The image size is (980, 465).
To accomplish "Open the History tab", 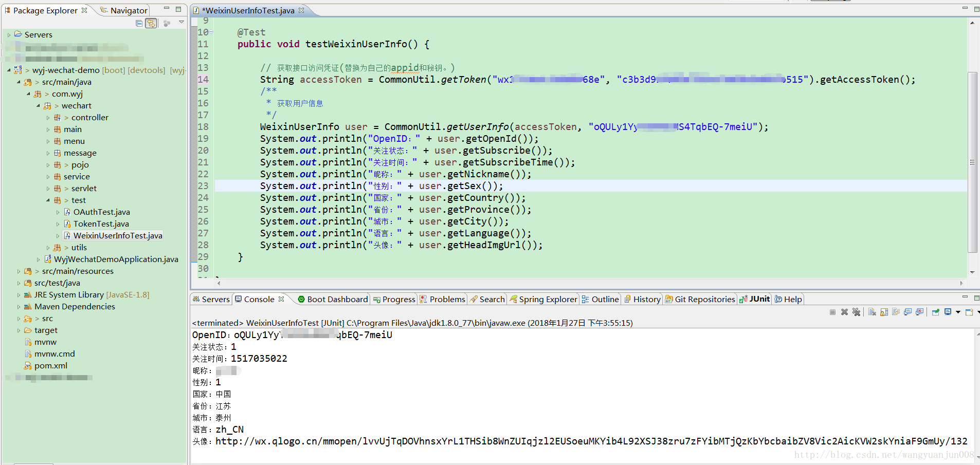I will [643, 299].
